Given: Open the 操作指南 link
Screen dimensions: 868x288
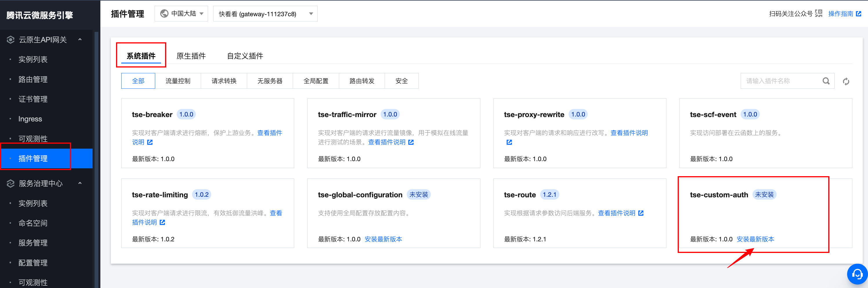Looking at the screenshot, I should [x=840, y=14].
